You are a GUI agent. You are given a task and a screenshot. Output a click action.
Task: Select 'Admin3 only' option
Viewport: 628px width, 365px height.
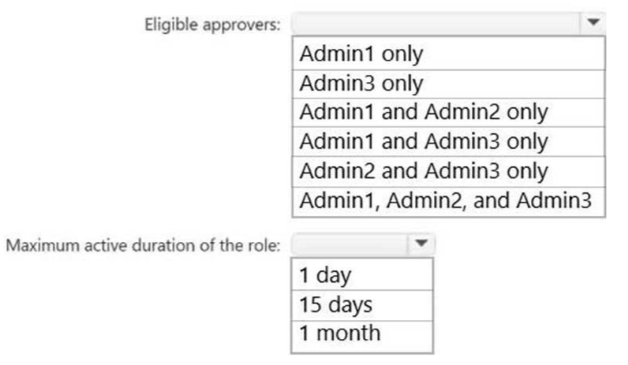click(x=449, y=84)
